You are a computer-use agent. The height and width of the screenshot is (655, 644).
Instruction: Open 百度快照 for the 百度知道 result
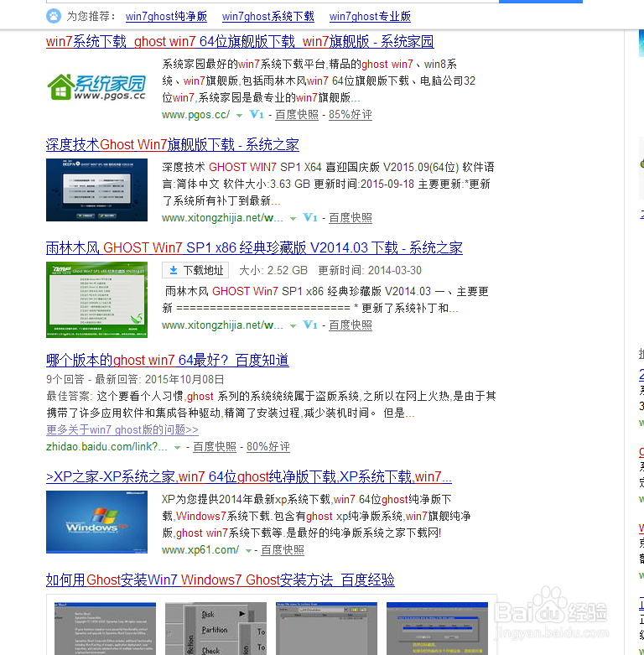pos(215,446)
